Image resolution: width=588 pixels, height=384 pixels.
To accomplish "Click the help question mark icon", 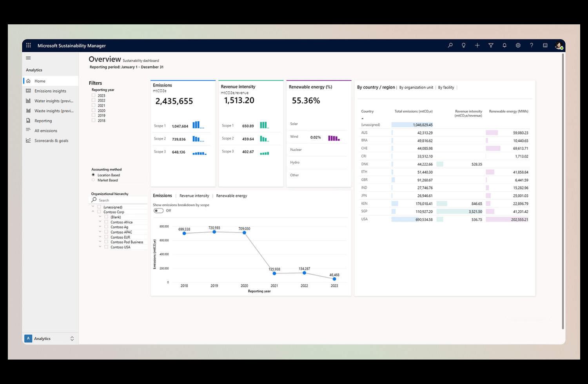I will 532,45.
